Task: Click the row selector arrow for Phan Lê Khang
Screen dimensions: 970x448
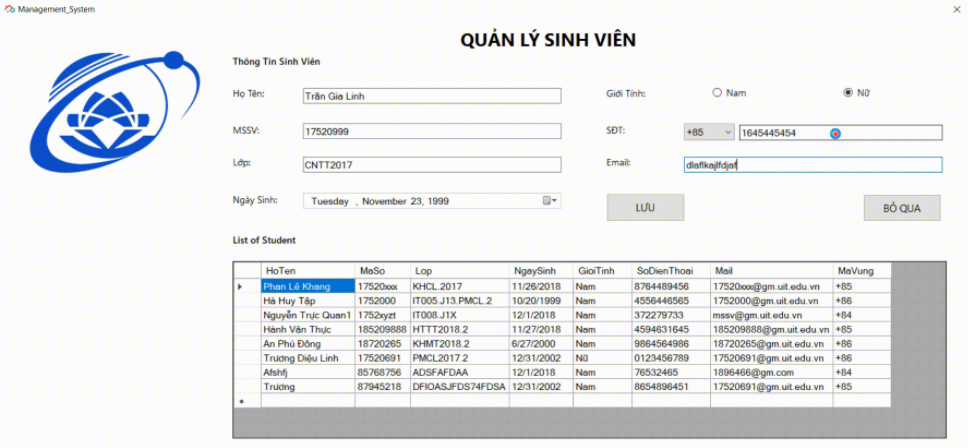Action: click(240, 287)
